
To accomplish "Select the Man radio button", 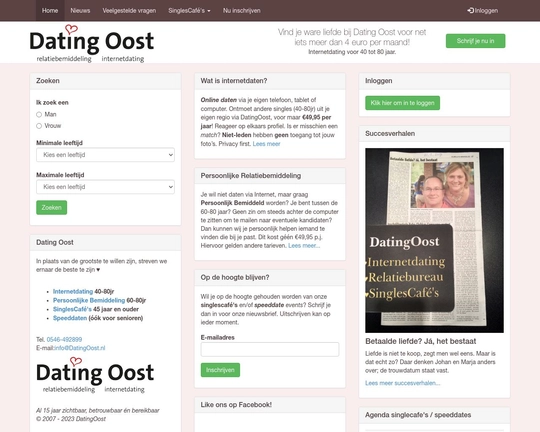I will 39,114.
